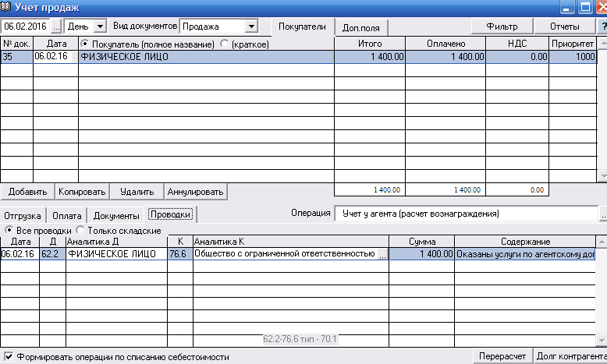The image size is (607, 364).
Task: Expand Вид документов dropdown showing Продажа
Action: tap(250, 27)
